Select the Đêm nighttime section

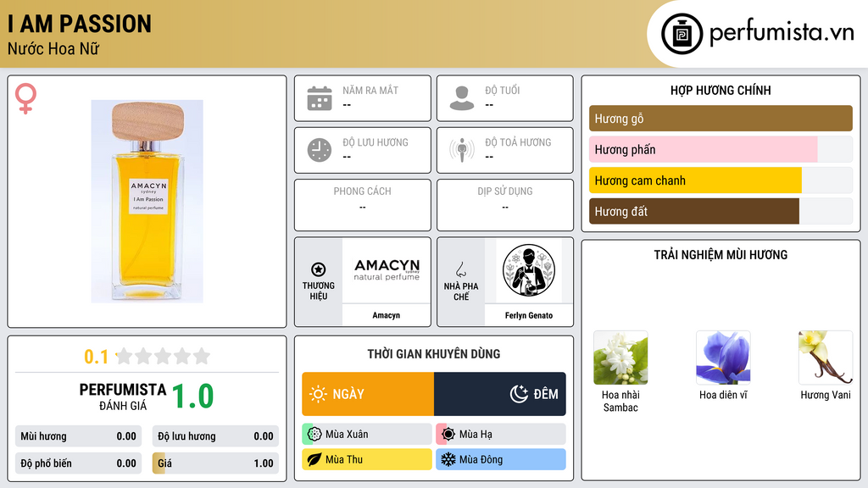click(500, 394)
